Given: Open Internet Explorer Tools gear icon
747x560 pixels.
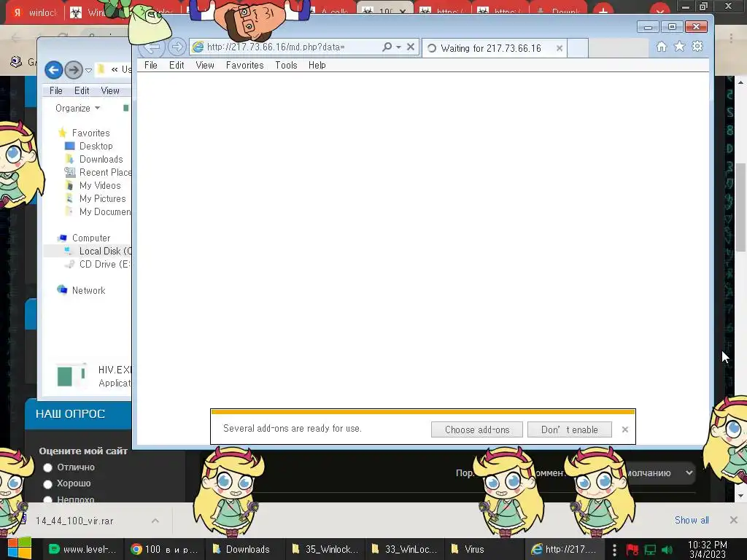Looking at the screenshot, I should point(697,46).
